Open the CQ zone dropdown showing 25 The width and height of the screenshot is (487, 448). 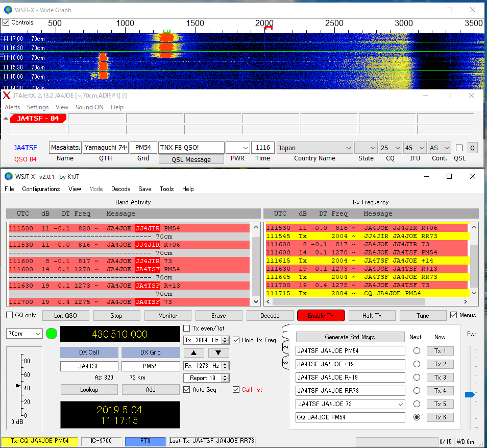(x=390, y=148)
